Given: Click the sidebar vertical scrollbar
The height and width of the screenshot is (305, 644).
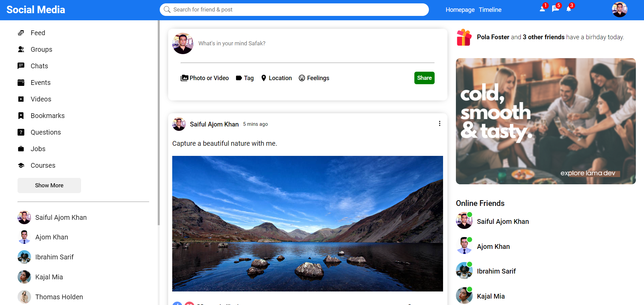Looking at the screenshot, I should point(158,122).
